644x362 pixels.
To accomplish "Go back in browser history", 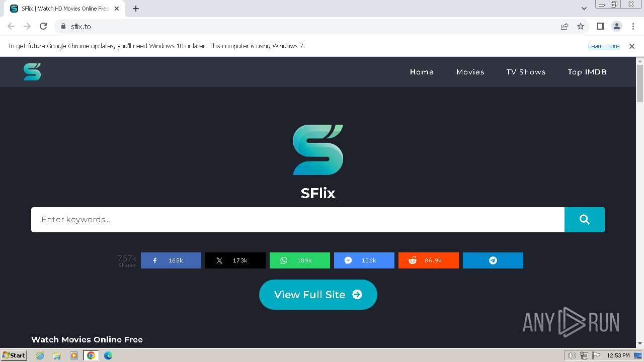I will (x=11, y=26).
